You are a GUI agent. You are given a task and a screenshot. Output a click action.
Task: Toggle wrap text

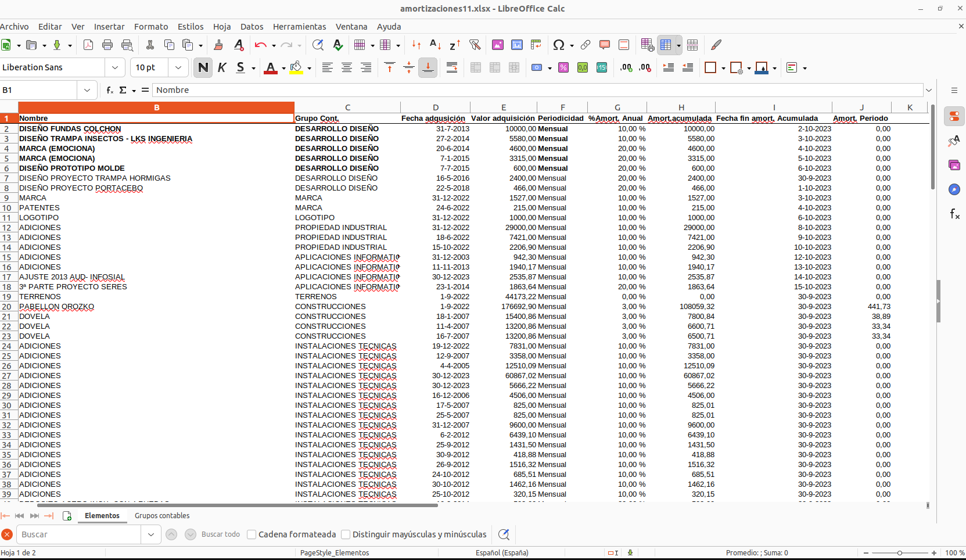pyautogui.click(x=452, y=67)
